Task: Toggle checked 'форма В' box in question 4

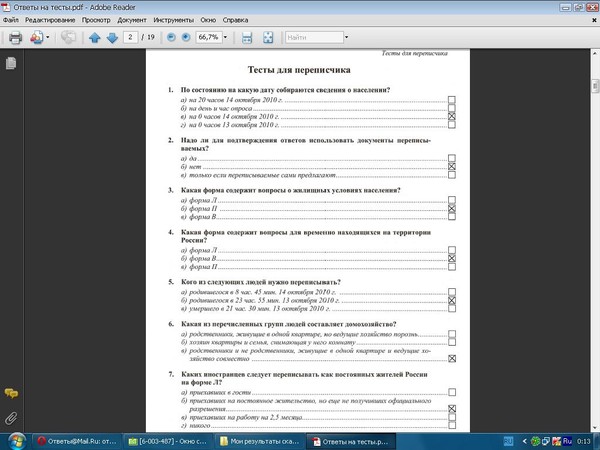Action: [452, 258]
